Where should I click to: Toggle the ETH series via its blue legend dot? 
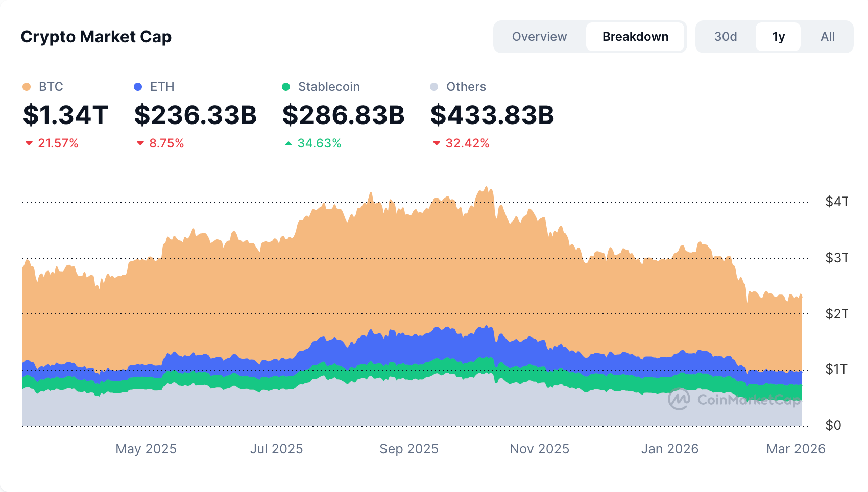[137, 86]
